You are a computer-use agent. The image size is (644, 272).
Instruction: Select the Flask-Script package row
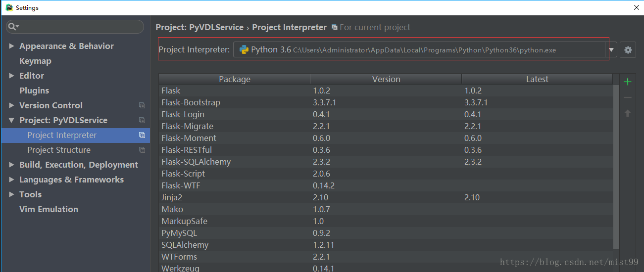tap(386, 174)
